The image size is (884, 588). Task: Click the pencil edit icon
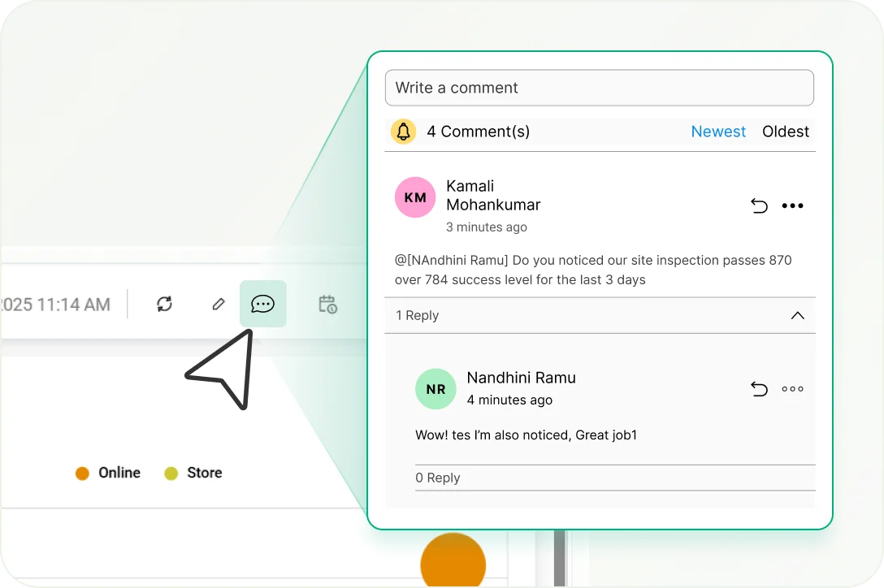(218, 304)
